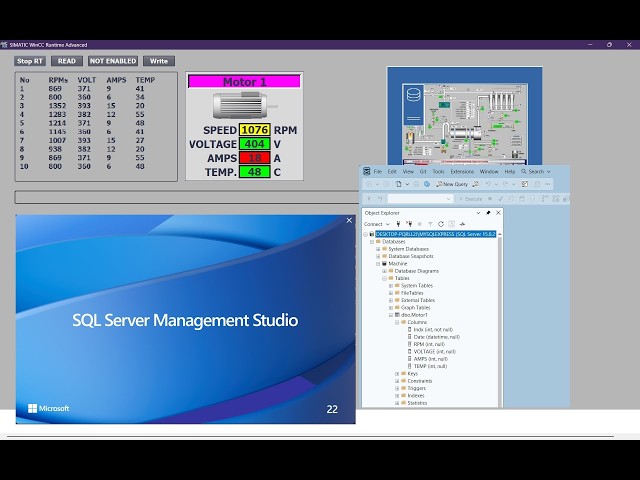Click the Refresh icon in Object Explorer
The height and width of the screenshot is (480, 640).
(x=441, y=224)
